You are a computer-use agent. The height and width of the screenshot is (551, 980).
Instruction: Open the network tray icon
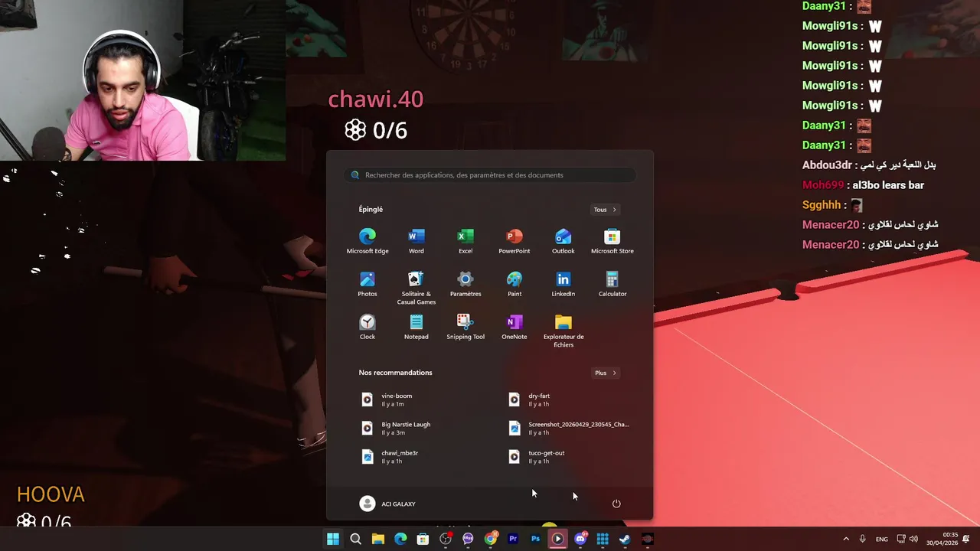click(901, 539)
